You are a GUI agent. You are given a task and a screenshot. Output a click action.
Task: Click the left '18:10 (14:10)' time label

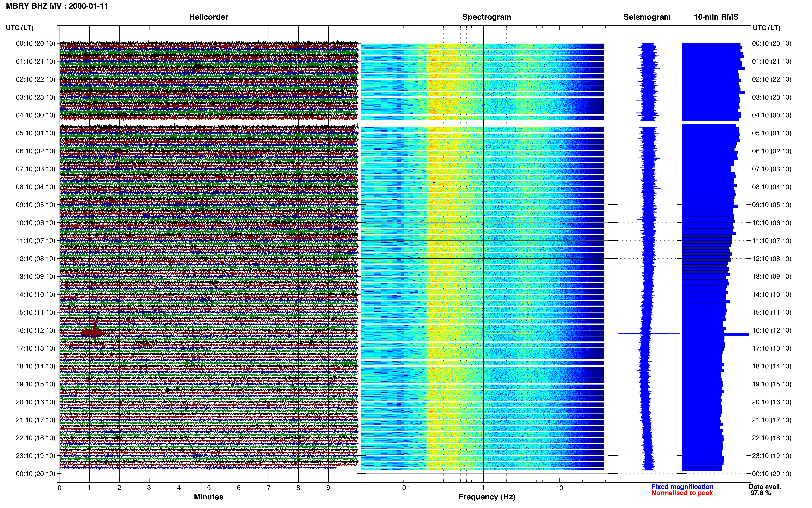pyautogui.click(x=36, y=366)
